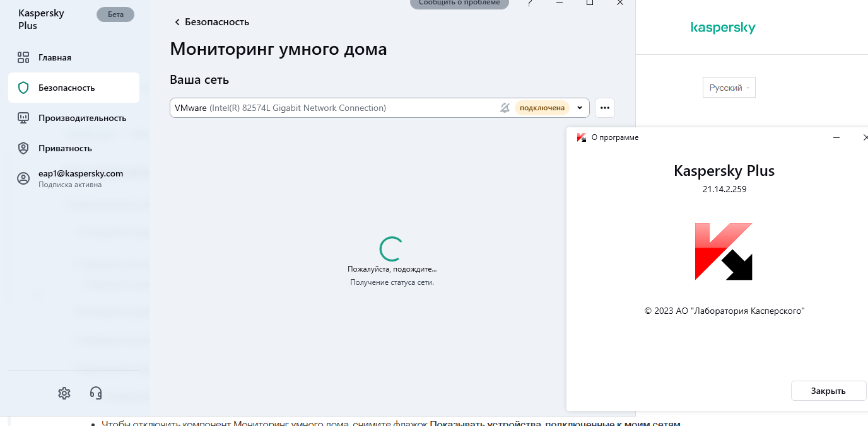The width and height of the screenshot is (868, 426).
Task: Click the user avatar icon
Action: (23, 178)
